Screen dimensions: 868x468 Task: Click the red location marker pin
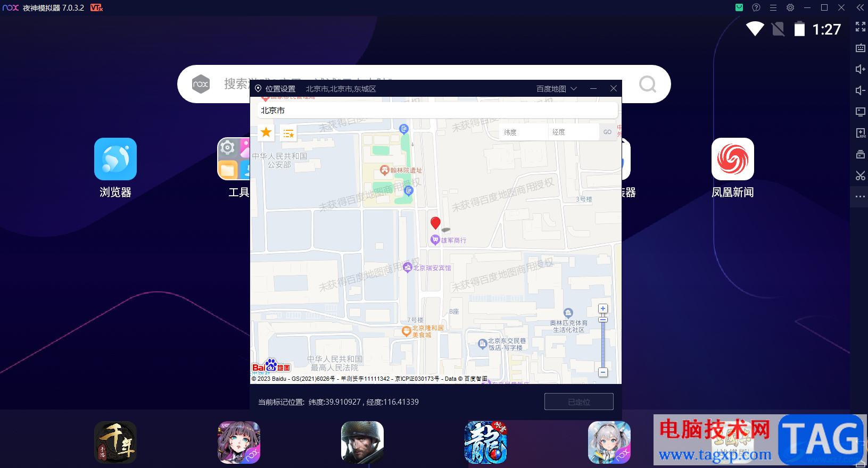pyautogui.click(x=435, y=223)
